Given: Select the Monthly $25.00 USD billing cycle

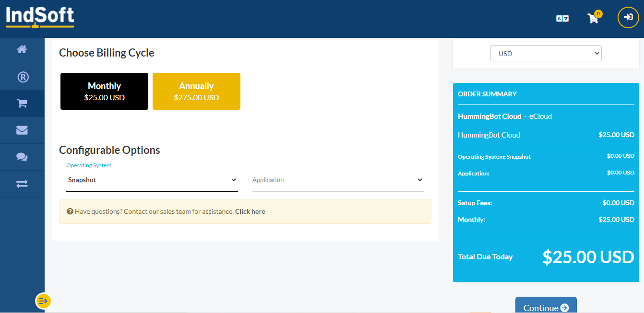Looking at the screenshot, I should (104, 91).
